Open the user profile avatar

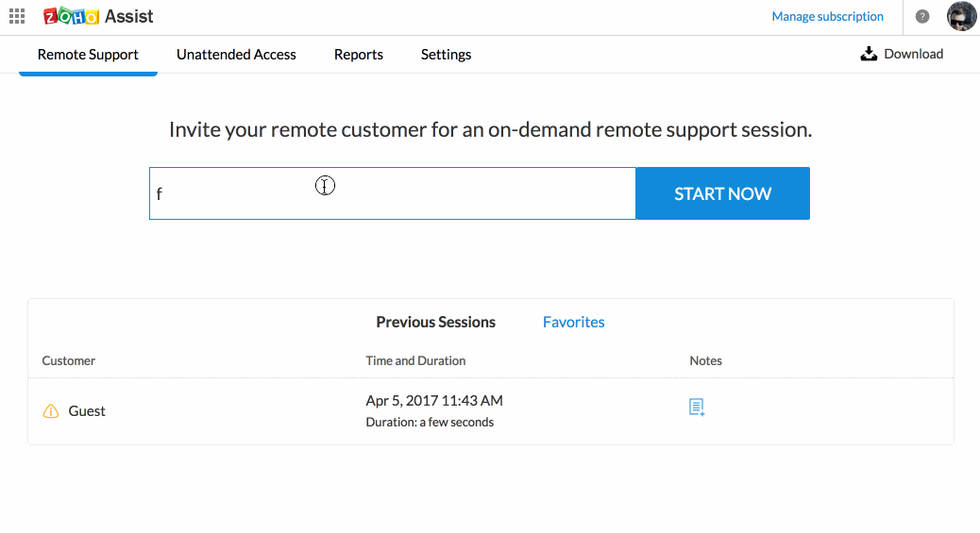(961, 17)
